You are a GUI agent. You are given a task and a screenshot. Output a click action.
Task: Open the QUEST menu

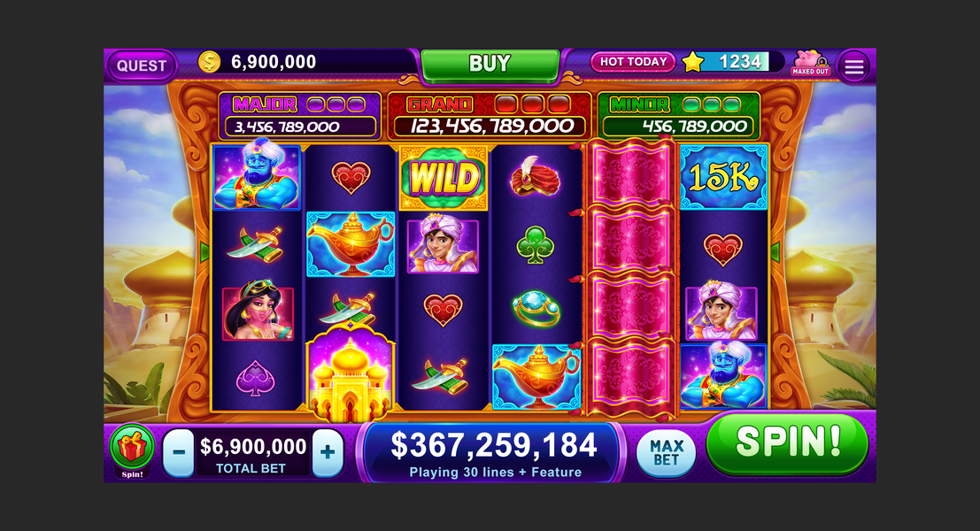[x=142, y=65]
